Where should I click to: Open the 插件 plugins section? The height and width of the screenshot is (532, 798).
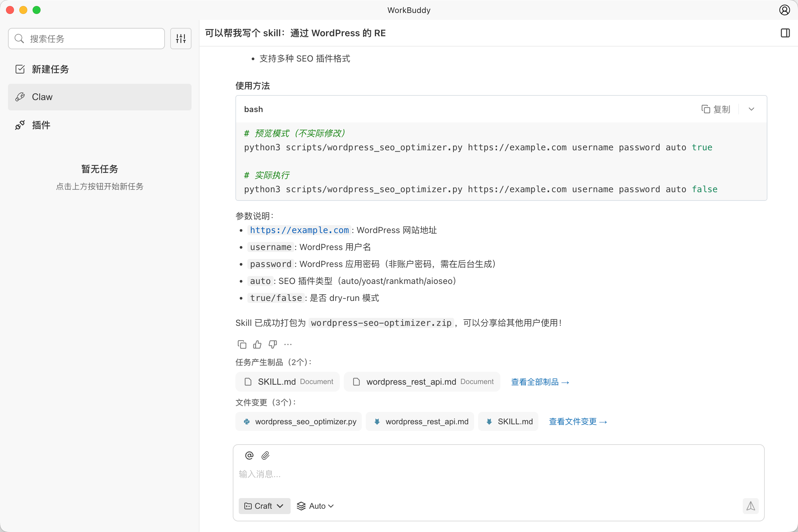coord(100,125)
